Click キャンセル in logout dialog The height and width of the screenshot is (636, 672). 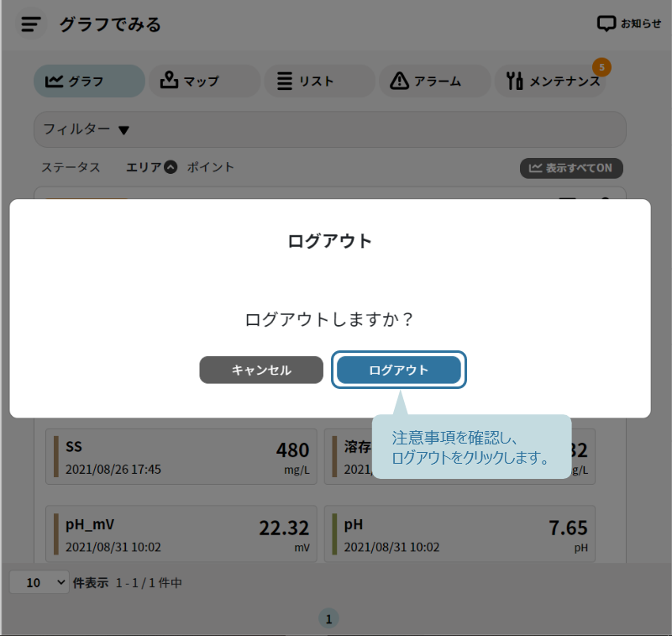tap(261, 370)
